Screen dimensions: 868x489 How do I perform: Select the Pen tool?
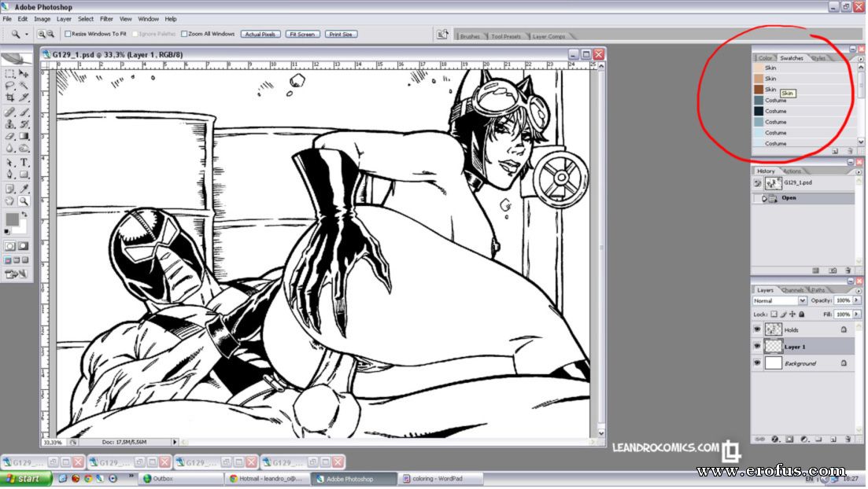point(10,175)
